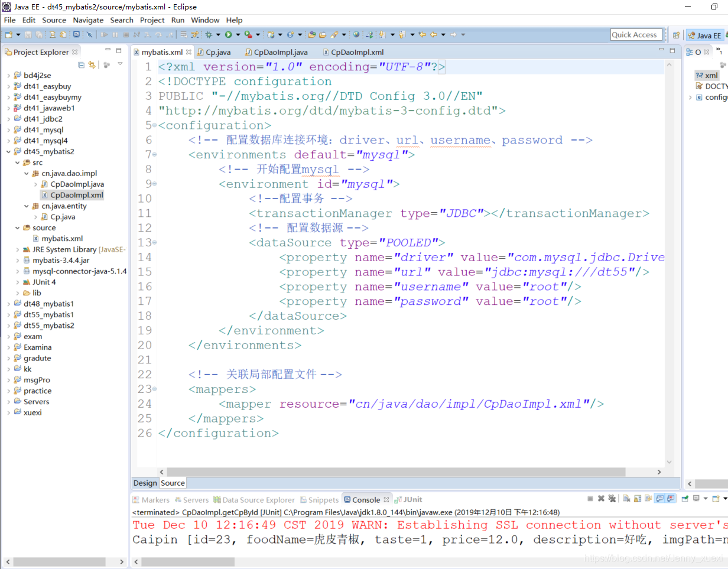Minimize the Project Explorer view
This screenshot has width=728, height=569.
tap(108, 51)
